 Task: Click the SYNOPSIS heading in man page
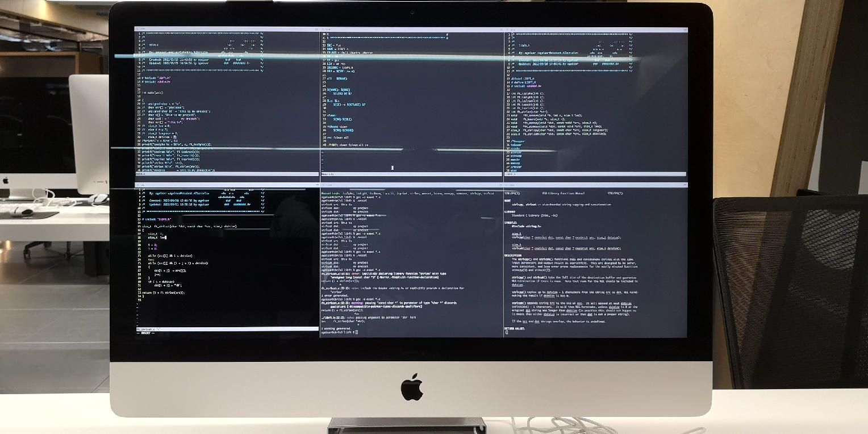tap(512, 222)
